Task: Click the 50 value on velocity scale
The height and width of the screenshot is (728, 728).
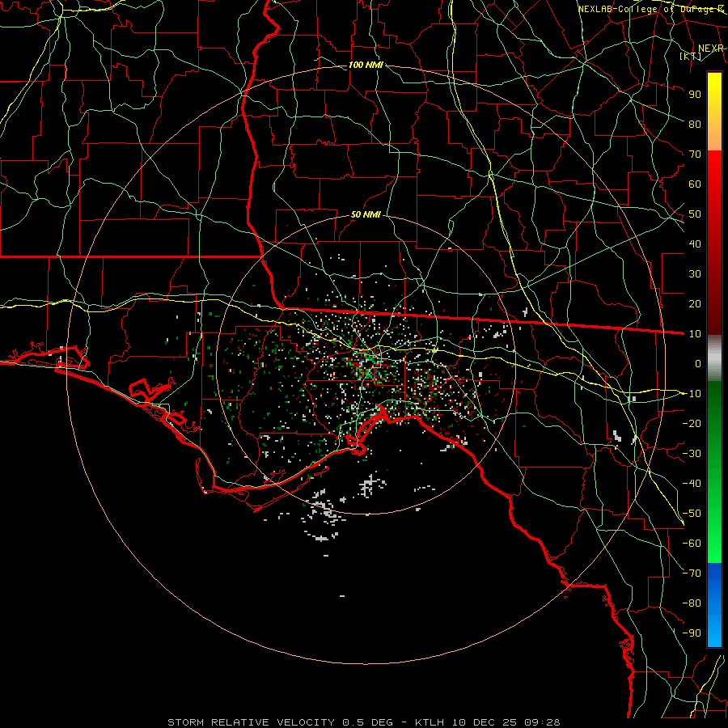Action: pyautogui.click(x=695, y=214)
